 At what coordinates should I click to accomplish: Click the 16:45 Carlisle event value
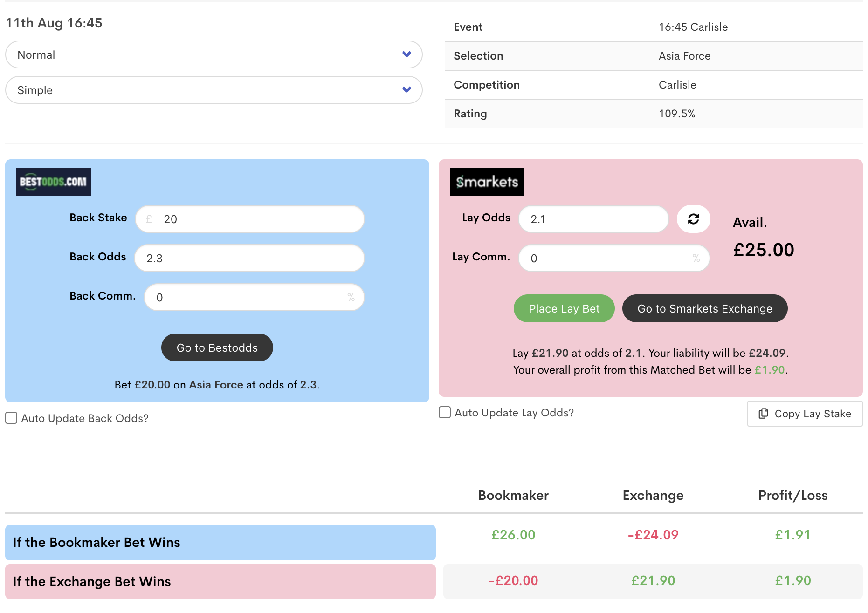click(693, 27)
